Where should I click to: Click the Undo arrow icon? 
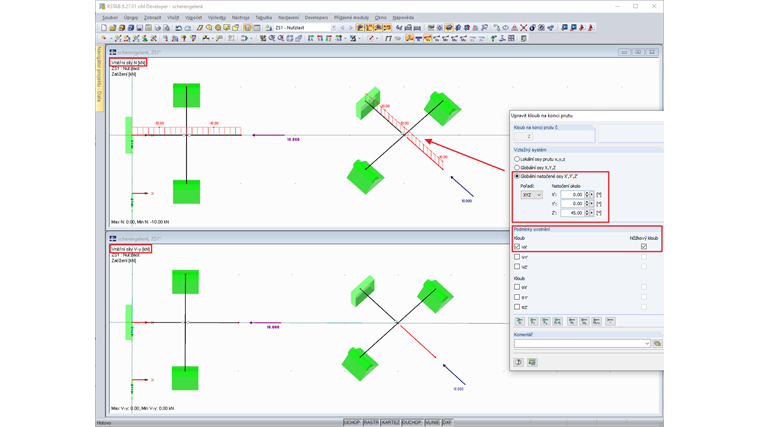tap(178, 28)
